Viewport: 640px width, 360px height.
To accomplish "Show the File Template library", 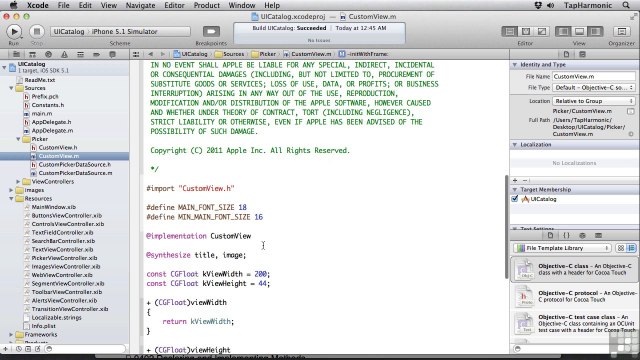I will point(550,236).
